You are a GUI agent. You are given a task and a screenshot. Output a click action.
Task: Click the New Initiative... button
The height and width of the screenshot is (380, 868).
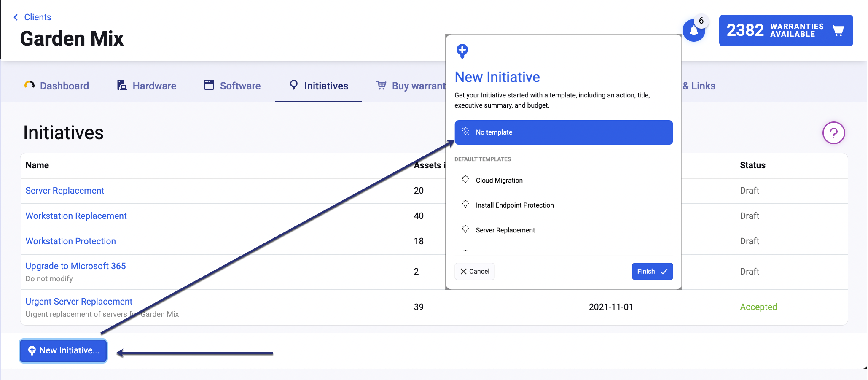point(63,350)
